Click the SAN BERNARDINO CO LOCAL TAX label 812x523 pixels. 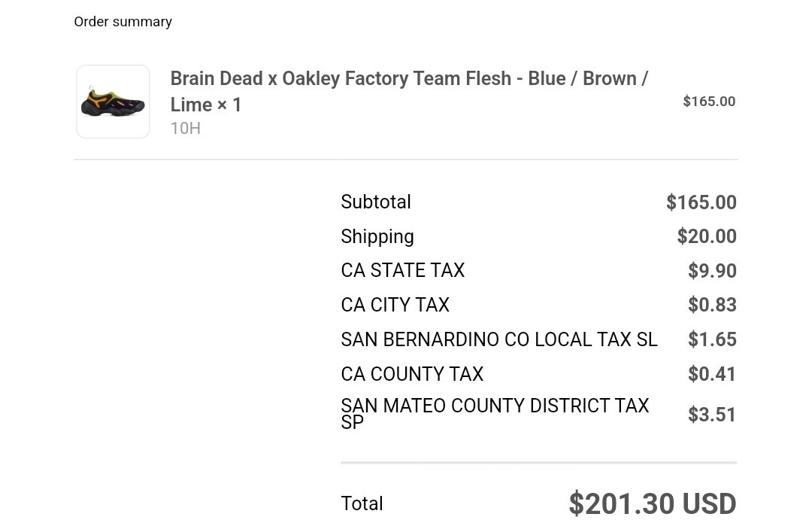(x=498, y=339)
